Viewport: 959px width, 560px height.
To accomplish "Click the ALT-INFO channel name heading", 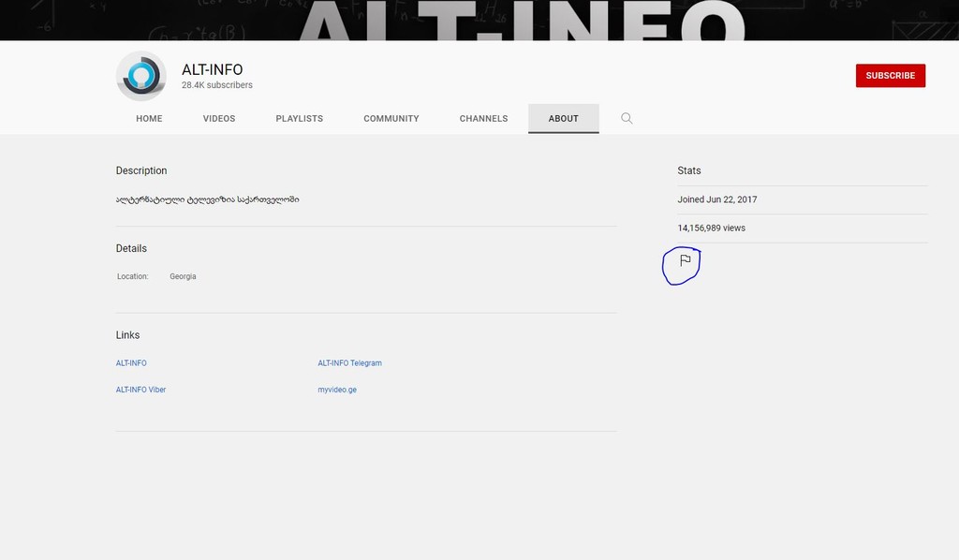I will [x=213, y=69].
